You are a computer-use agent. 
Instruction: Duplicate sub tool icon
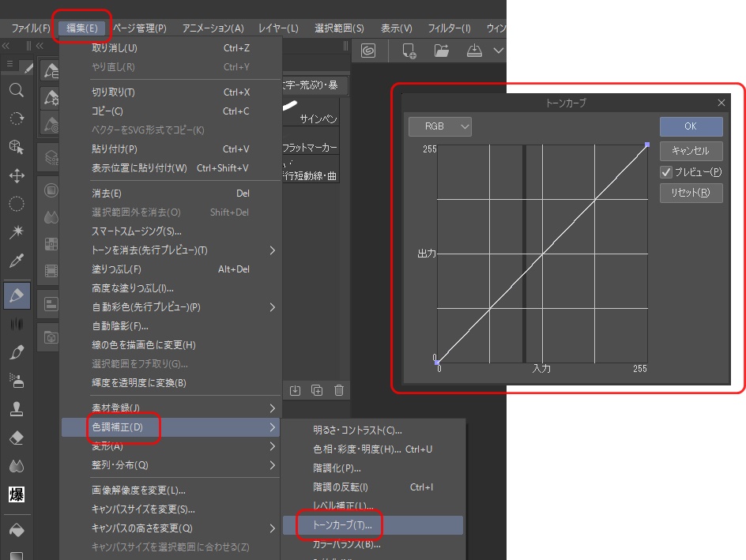[317, 390]
